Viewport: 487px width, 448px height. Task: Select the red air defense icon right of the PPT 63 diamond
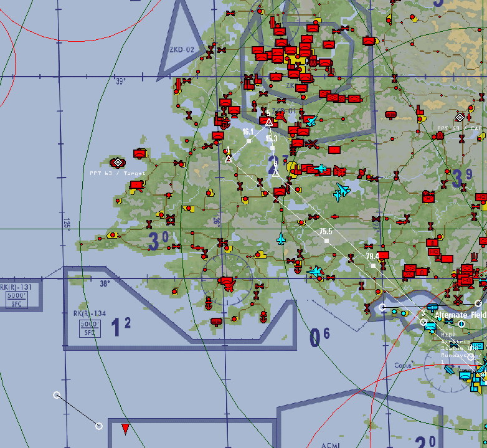point(139,154)
